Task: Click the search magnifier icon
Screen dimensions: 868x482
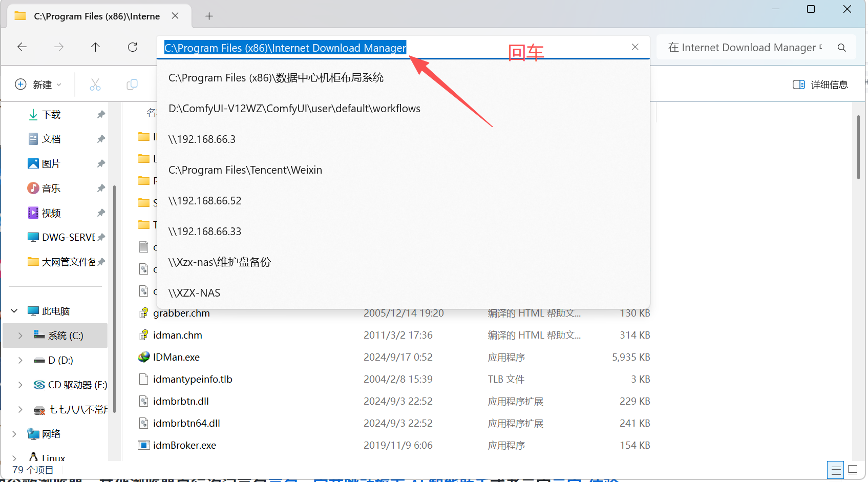Action: point(841,48)
